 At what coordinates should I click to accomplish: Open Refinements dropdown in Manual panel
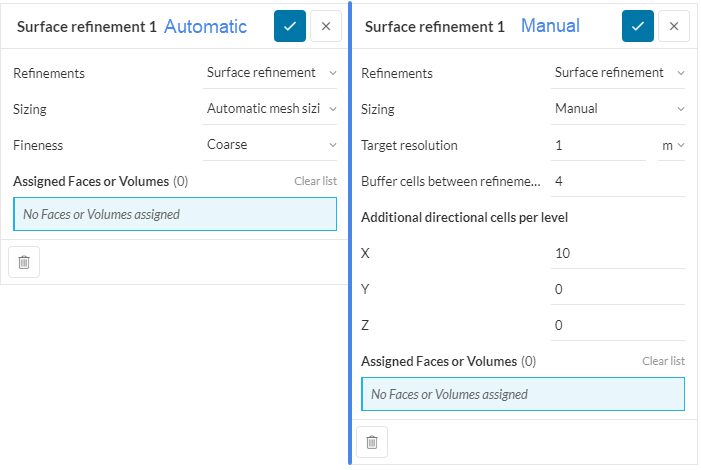[619, 73]
